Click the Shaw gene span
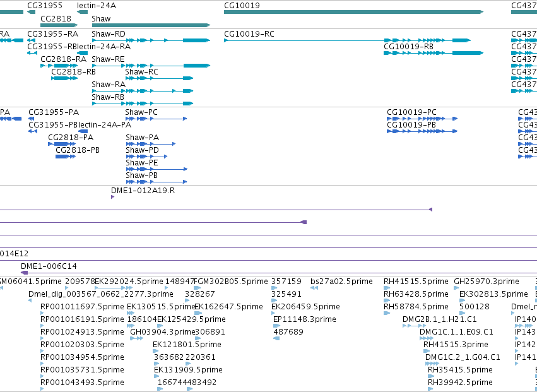This screenshot has width=537, height=392. point(151,25)
